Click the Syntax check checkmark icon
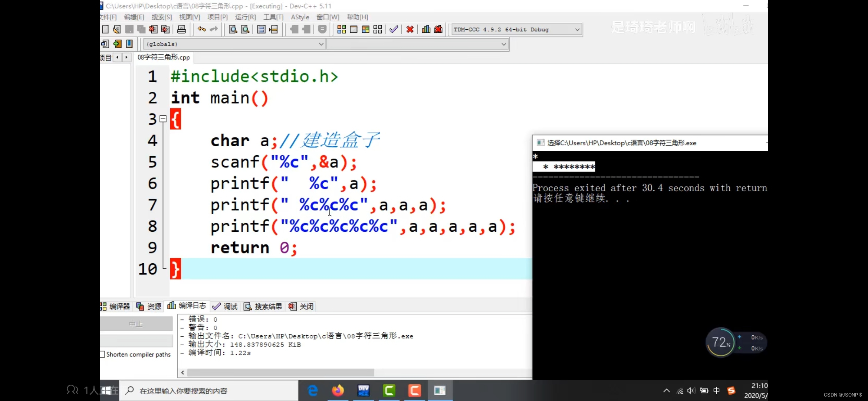Viewport: 868px width, 401px height. (x=394, y=29)
